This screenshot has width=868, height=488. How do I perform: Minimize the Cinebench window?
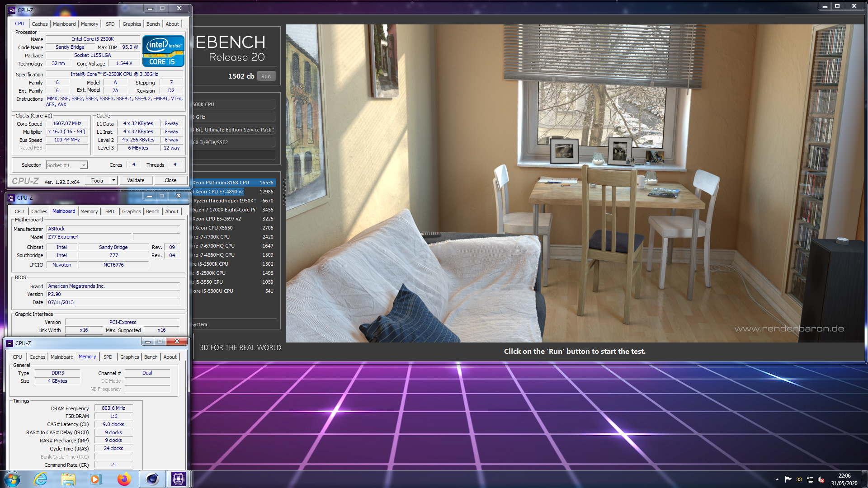825,6
